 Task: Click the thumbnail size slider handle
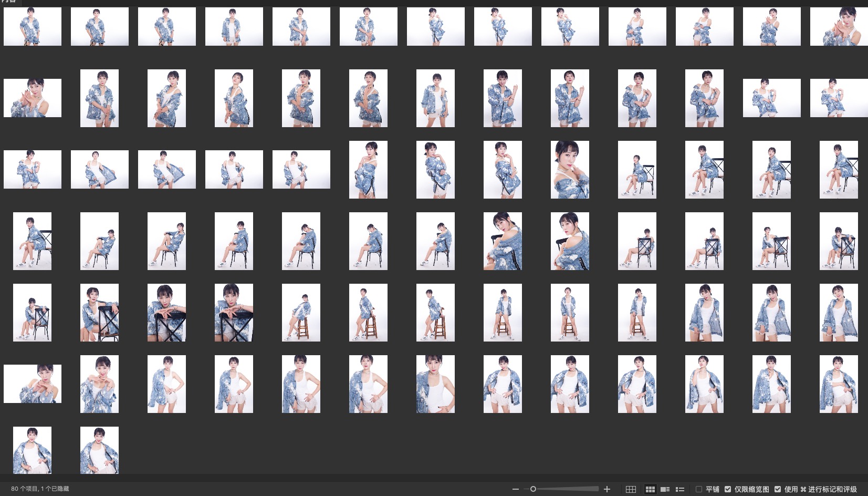(533, 489)
